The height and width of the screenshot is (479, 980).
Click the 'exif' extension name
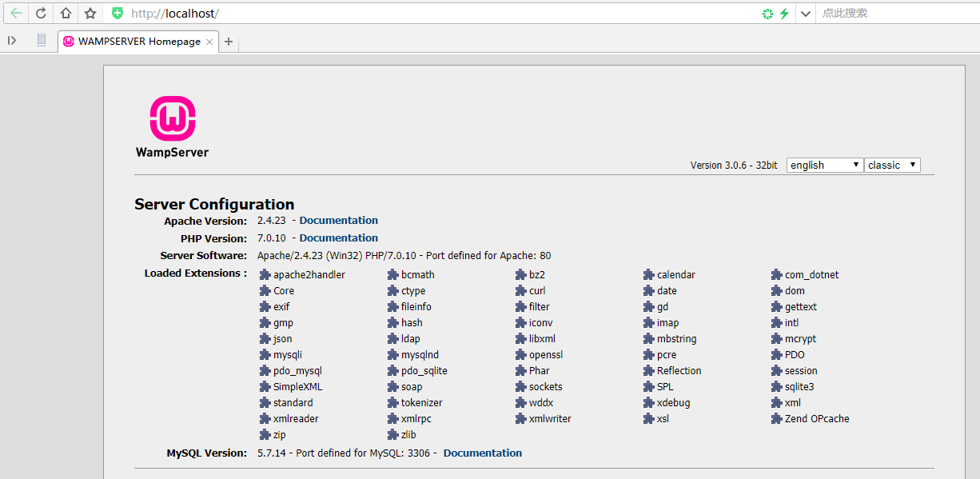pos(281,307)
